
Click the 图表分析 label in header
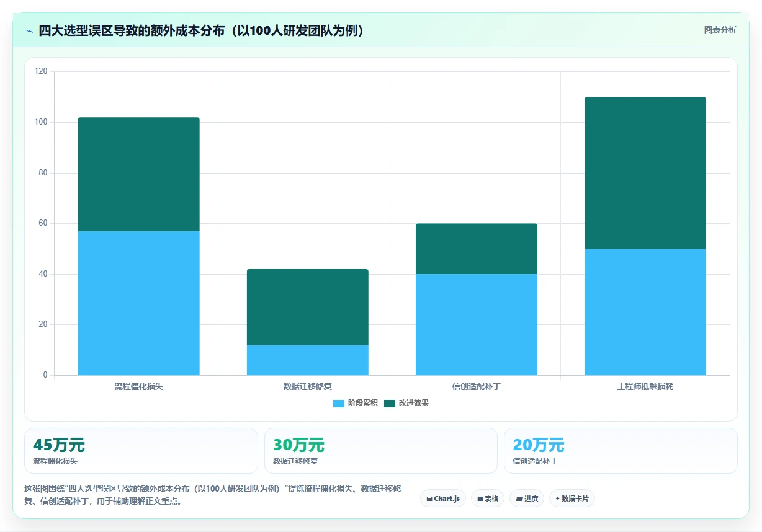coord(720,30)
